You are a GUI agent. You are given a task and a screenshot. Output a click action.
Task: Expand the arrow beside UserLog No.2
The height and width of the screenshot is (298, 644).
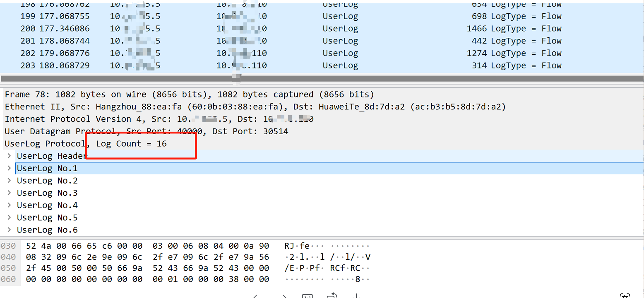click(x=9, y=181)
